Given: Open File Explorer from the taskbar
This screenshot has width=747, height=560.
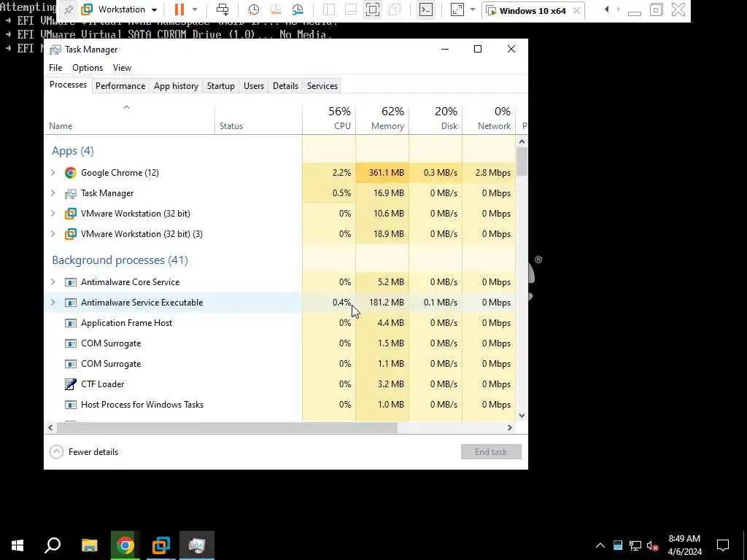Looking at the screenshot, I should click(89, 545).
